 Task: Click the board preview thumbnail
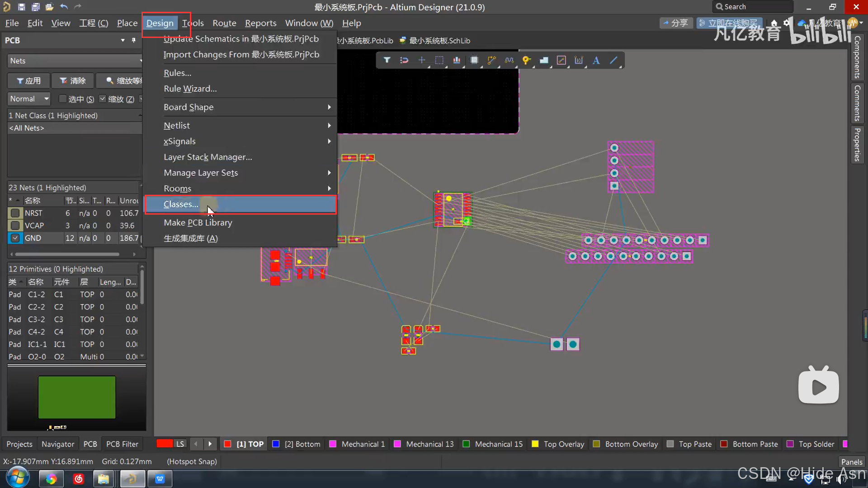coord(77,397)
